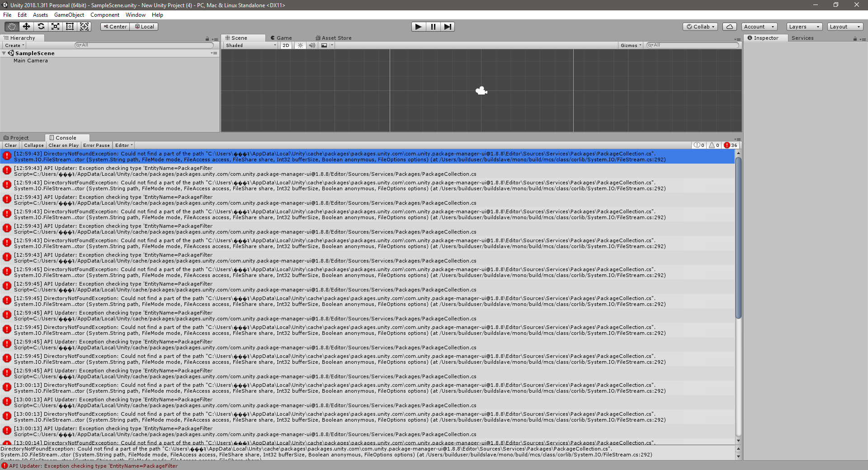The height and width of the screenshot is (470, 868).
Task: Open the Shaded draw mode dropdown
Action: pos(251,45)
